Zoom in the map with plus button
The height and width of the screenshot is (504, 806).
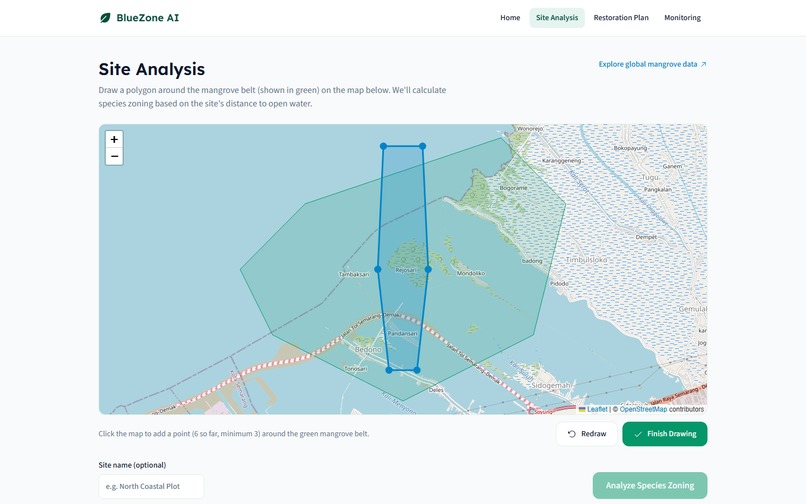(114, 139)
